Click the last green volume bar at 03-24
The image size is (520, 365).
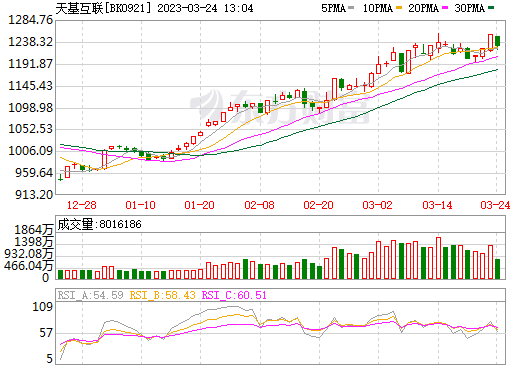coord(498,269)
